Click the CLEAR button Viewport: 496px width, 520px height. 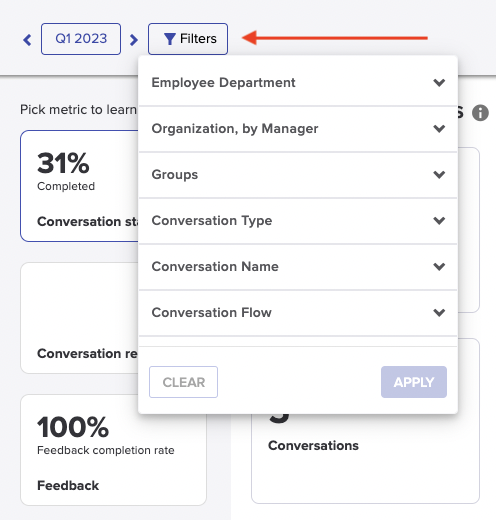(183, 382)
